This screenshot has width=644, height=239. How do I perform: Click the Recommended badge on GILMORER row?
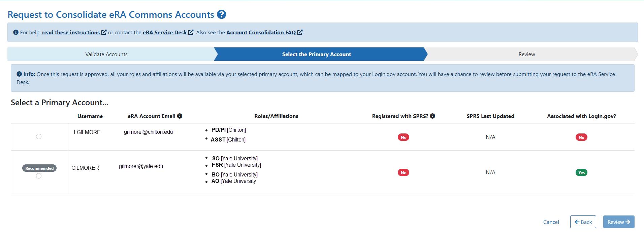pyautogui.click(x=39, y=168)
